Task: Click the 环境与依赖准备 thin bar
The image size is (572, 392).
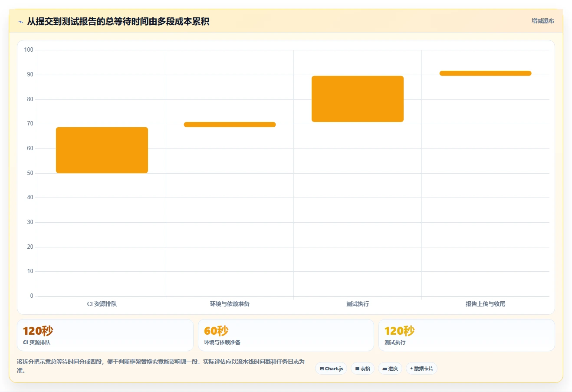Action: point(230,125)
